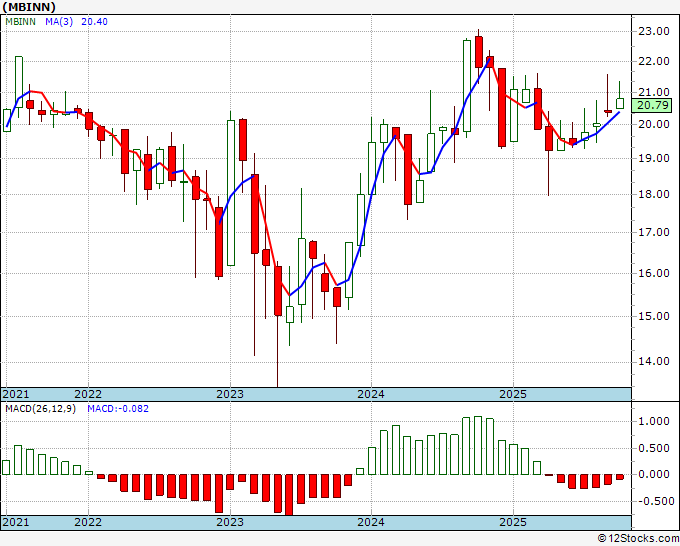
Task: Click the 14.00 price axis label
Action: (x=654, y=362)
